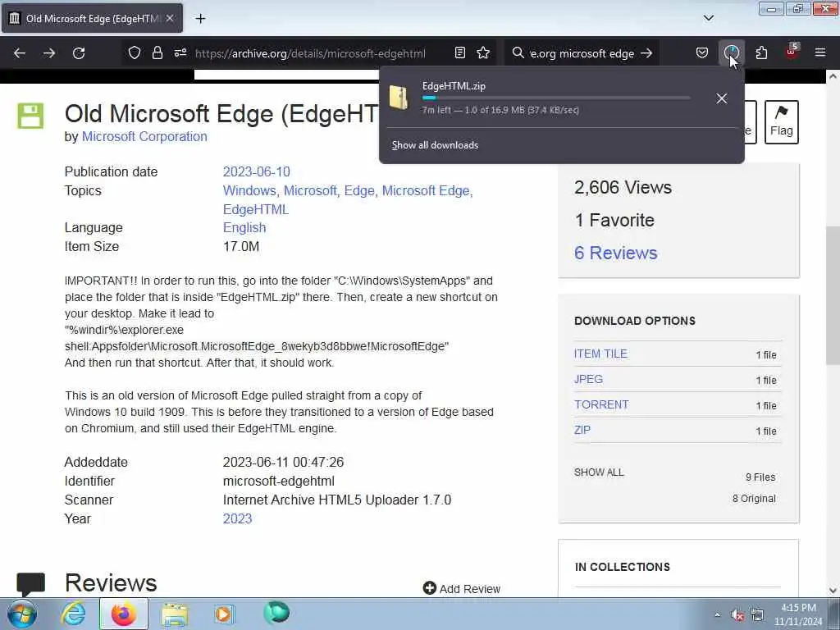Click the Item Size 17.0M value

tap(241, 246)
